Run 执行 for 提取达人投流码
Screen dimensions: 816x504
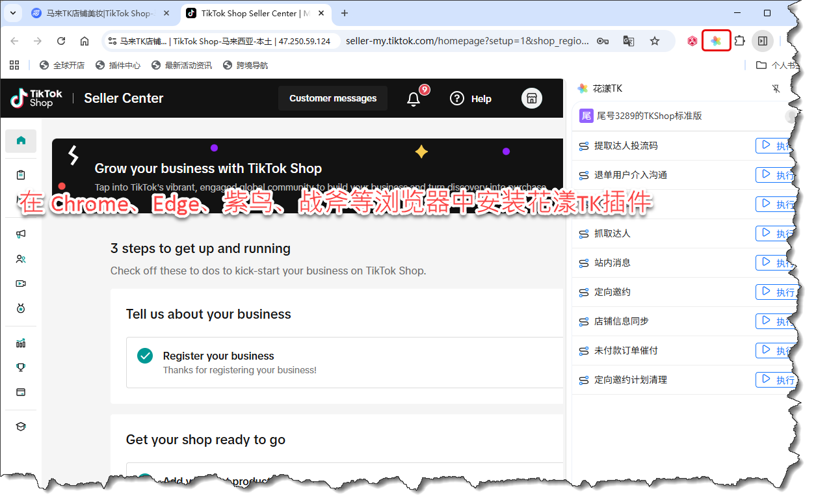[x=776, y=146]
